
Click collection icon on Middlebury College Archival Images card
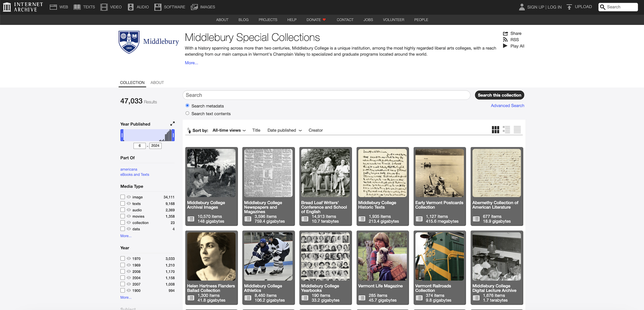[x=191, y=219]
